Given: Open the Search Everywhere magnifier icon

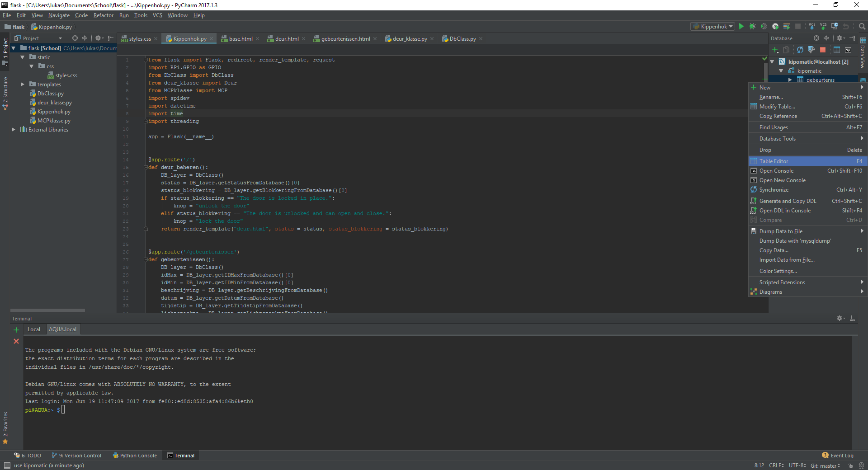Looking at the screenshot, I should (862, 27).
